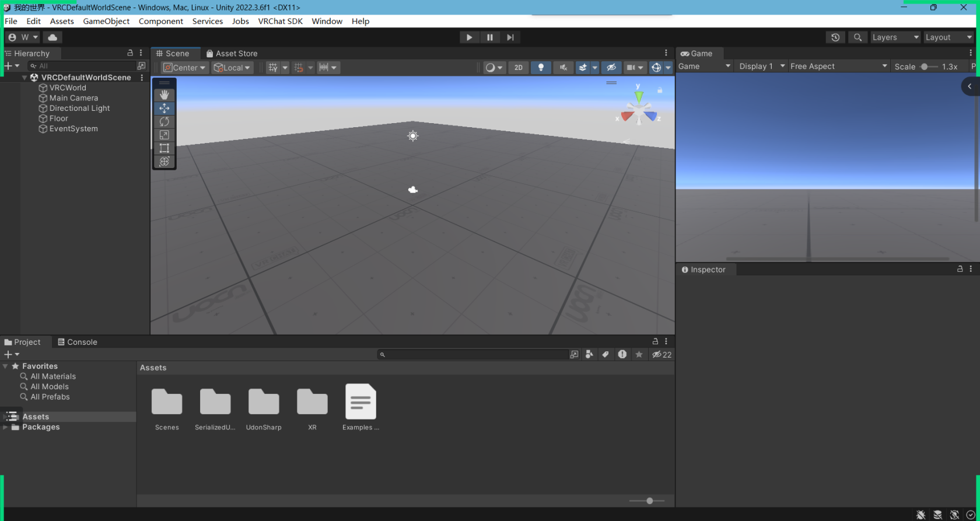Click the global search magnifier icon
The height and width of the screenshot is (521, 980).
pos(857,37)
